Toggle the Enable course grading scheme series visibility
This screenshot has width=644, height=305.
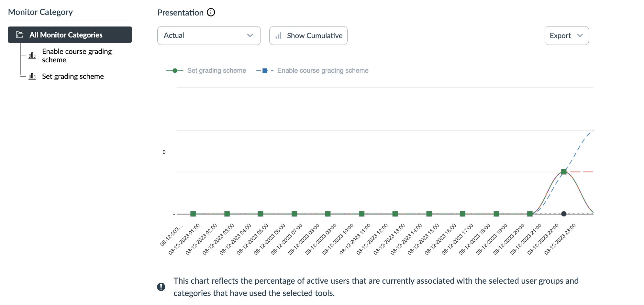click(323, 70)
